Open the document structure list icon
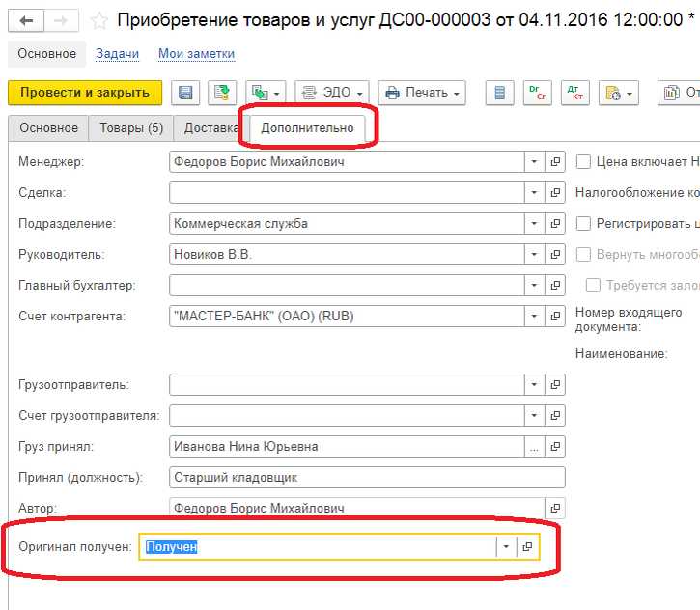Screen dimensions: 700x610 pyautogui.click(x=499, y=93)
